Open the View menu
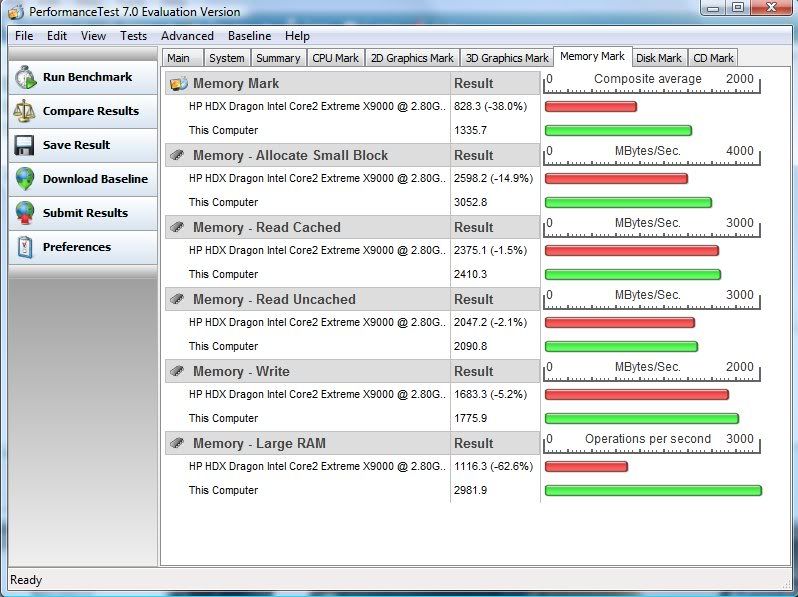 pos(93,36)
